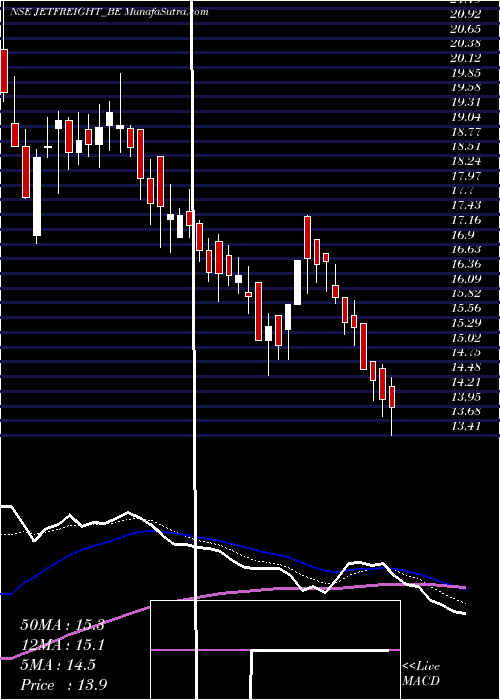The width and height of the screenshot is (500, 700).
Task: Click the 18.77 price axis label
Action: [466, 132]
